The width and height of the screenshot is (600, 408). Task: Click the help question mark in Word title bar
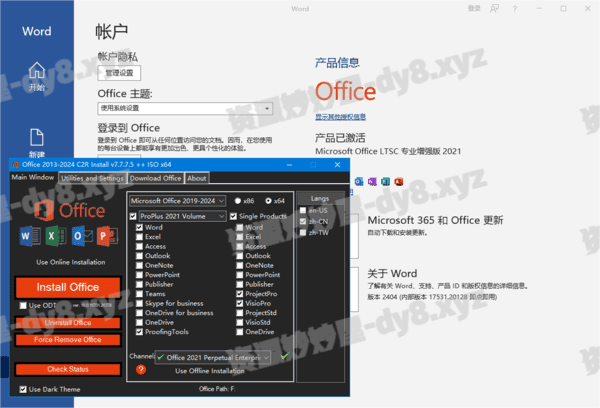[x=515, y=9]
